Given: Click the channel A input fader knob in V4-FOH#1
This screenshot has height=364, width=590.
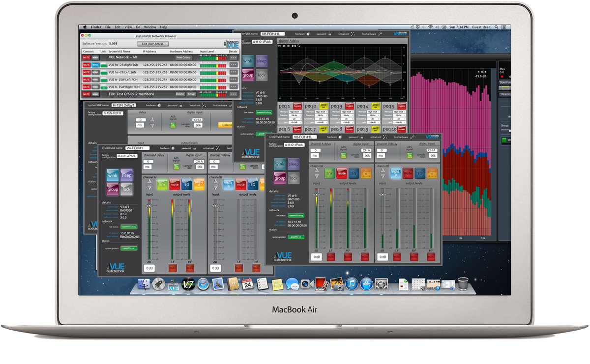Looking at the screenshot, I should (148, 206).
